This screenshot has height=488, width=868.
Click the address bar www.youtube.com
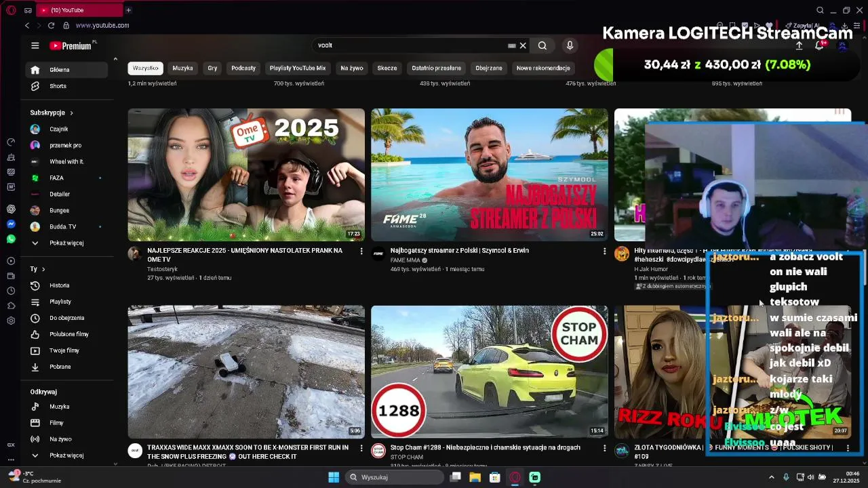pos(102,25)
